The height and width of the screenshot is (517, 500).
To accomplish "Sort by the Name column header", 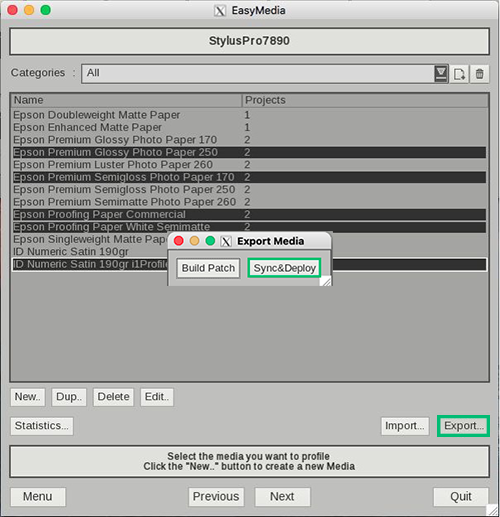I will (x=126, y=100).
